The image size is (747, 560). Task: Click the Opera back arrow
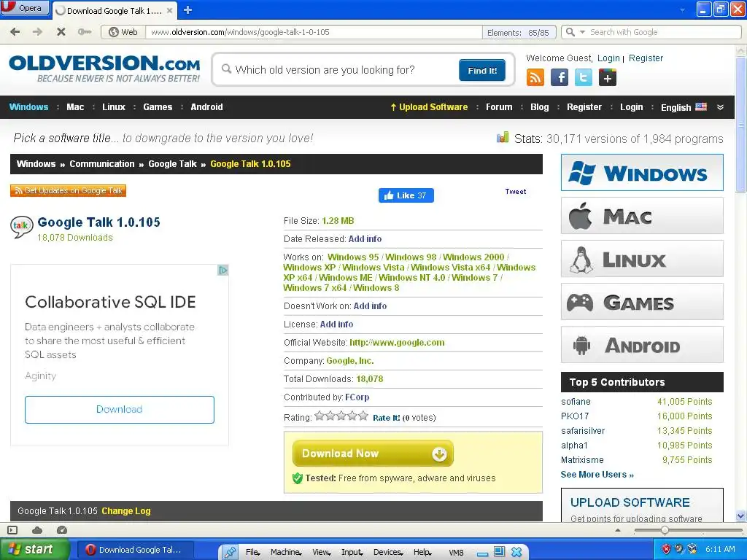(15, 32)
